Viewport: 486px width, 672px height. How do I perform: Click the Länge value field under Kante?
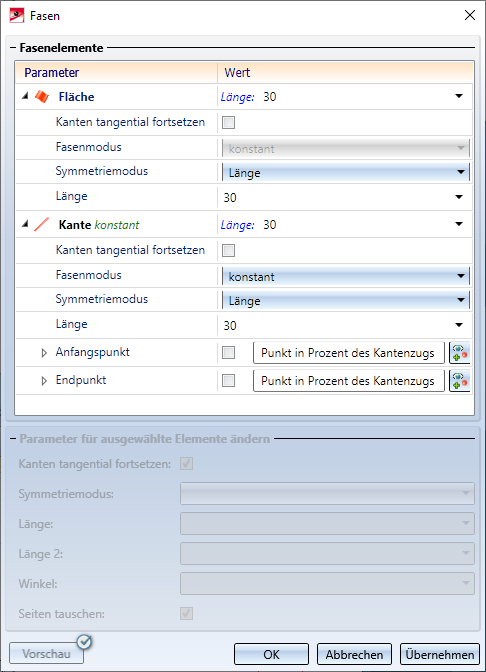(345, 325)
